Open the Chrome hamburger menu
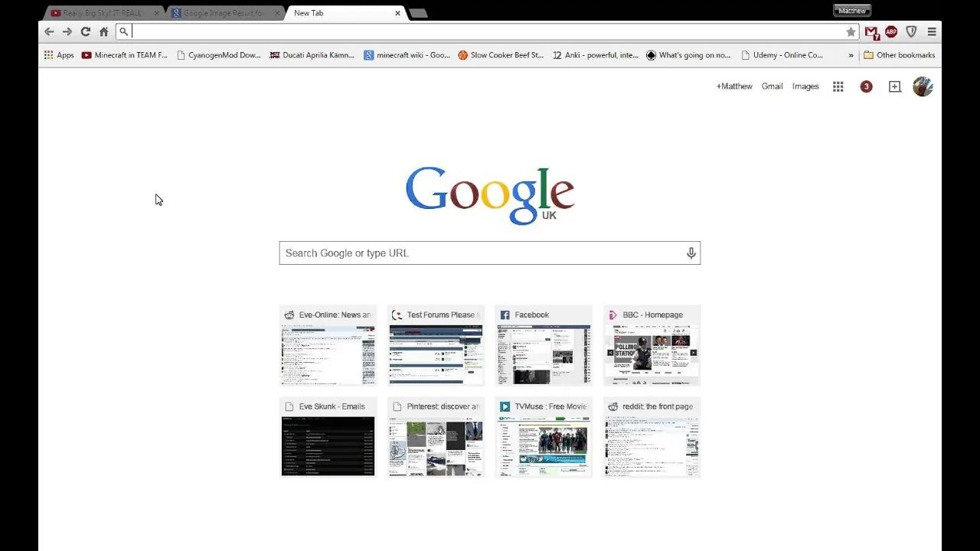Image resolution: width=980 pixels, height=551 pixels. (932, 31)
